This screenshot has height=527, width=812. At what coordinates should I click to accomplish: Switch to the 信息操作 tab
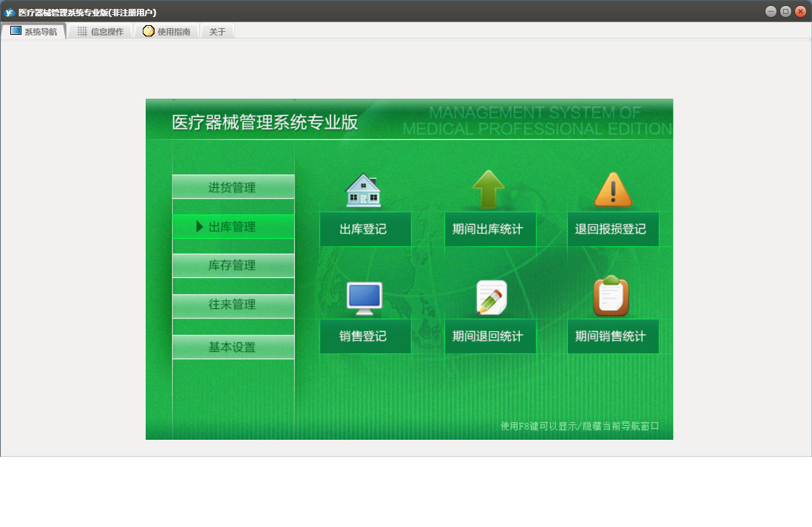pos(101,32)
